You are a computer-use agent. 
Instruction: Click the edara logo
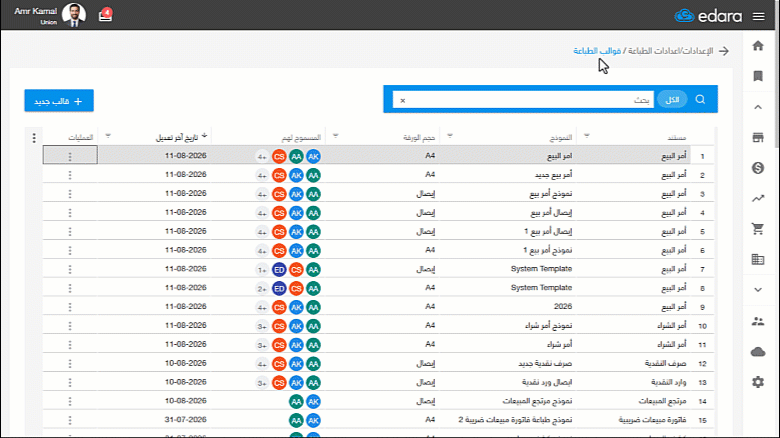click(708, 16)
